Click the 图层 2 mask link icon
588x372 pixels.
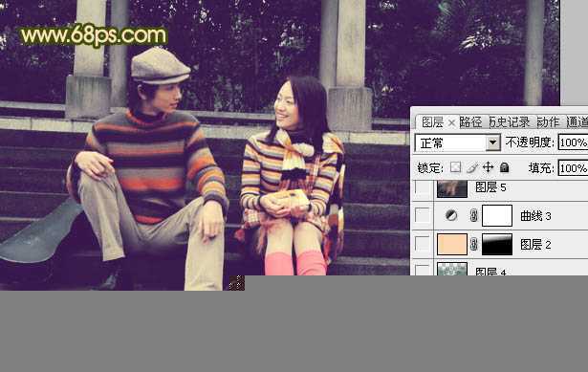[473, 245]
